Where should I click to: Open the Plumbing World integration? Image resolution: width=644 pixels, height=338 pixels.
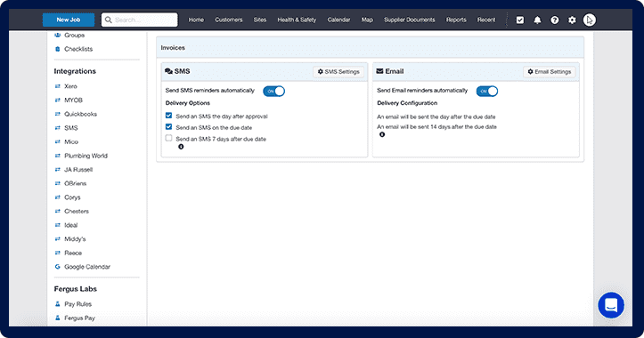point(86,156)
